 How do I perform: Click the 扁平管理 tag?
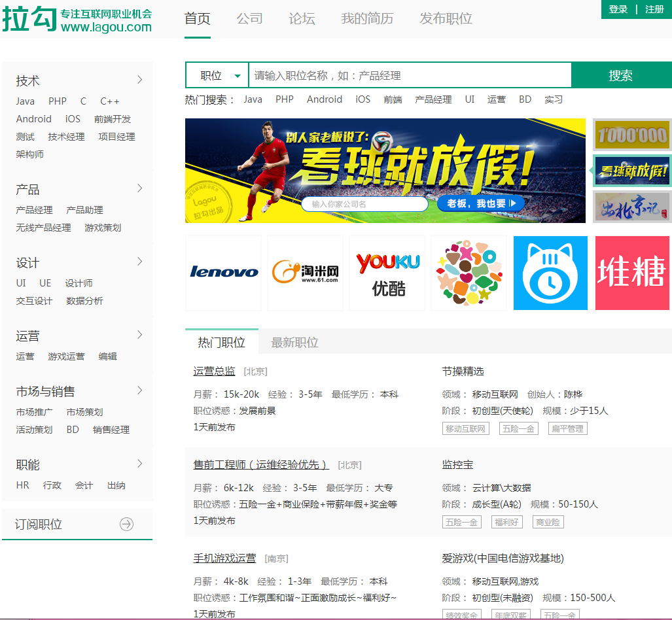tap(567, 428)
